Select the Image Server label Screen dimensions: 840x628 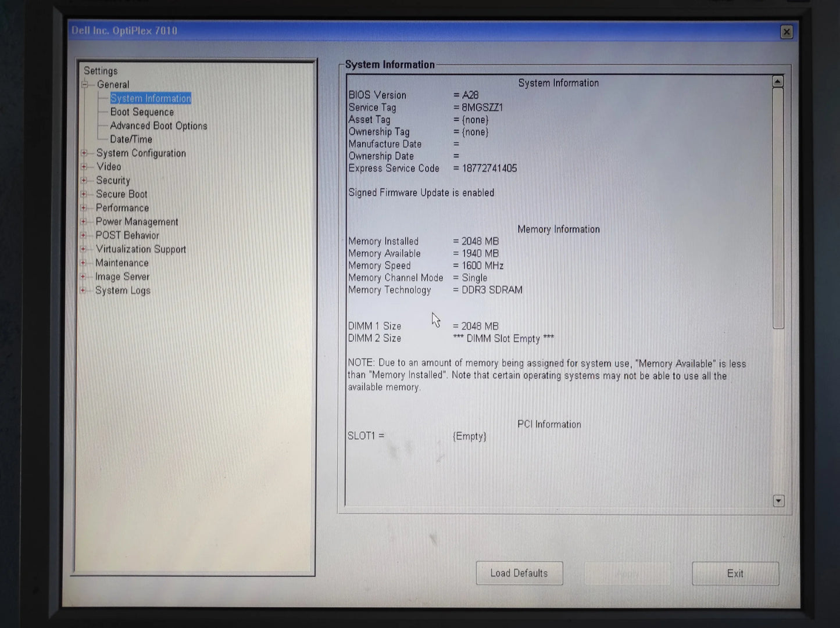[x=122, y=277]
